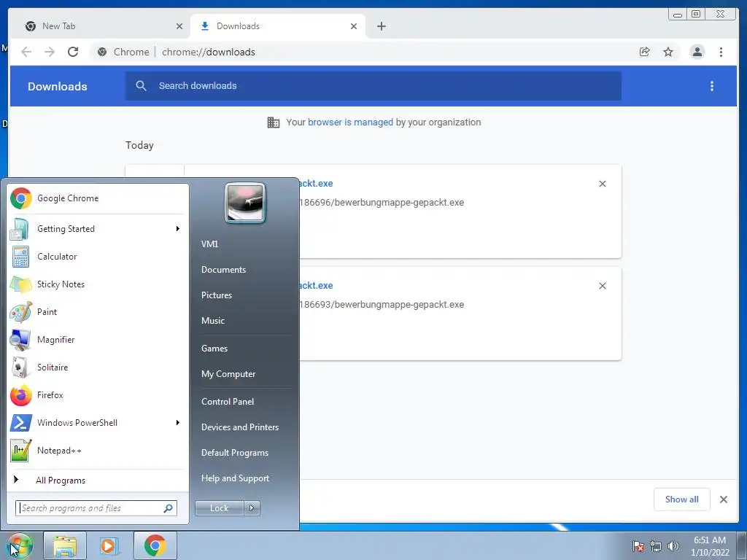Open Chrome profile avatar
Viewport: 747px width, 560px height.
point(697,52)
